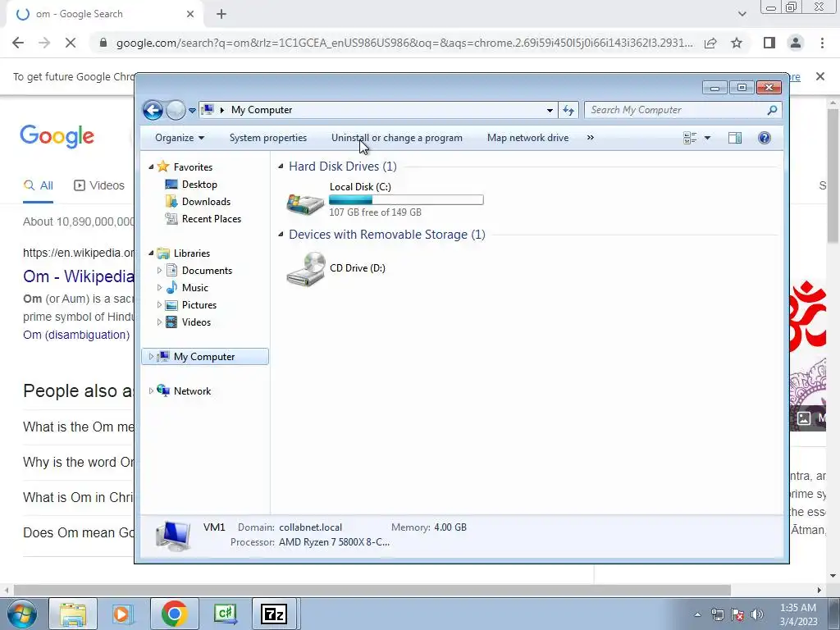Open the address bar dropdown arrow
840x630 pixels.
click(550, 111)
